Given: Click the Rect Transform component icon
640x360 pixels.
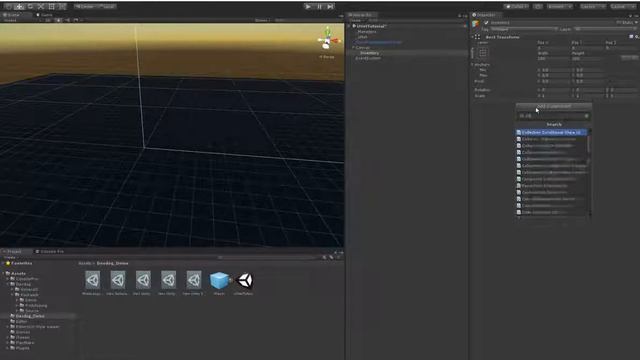Looking at the screenshot, I should (477, 37).
